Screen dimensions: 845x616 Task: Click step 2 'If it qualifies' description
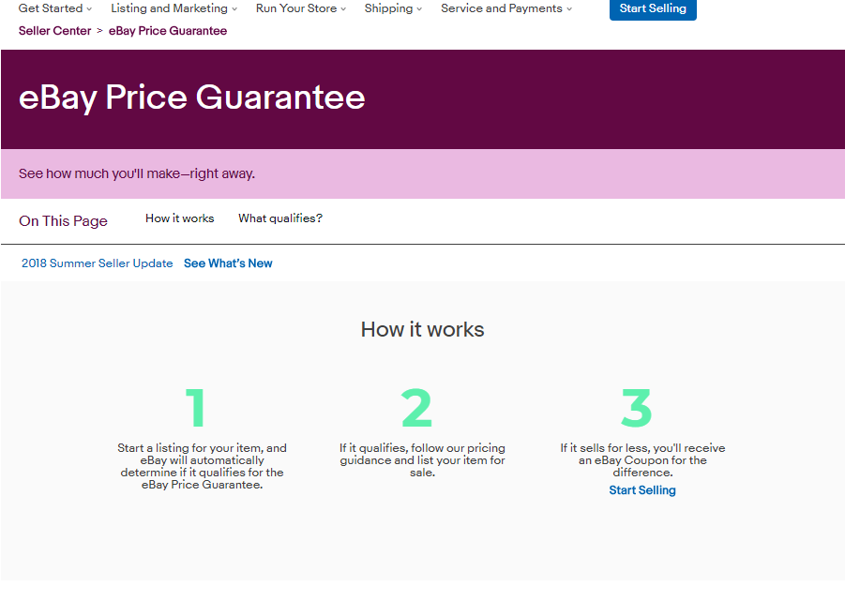[422, 460]
